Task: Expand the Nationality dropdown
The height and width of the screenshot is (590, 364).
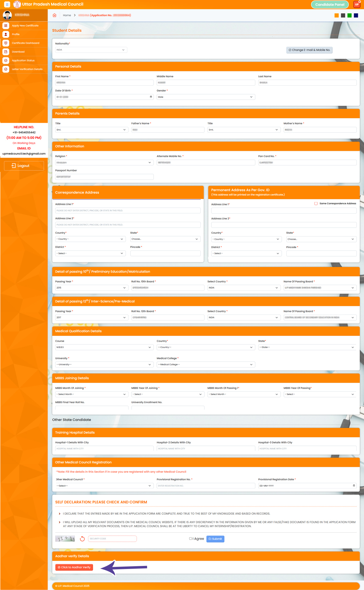Action: pyautogui.click(x=91, y=50)
